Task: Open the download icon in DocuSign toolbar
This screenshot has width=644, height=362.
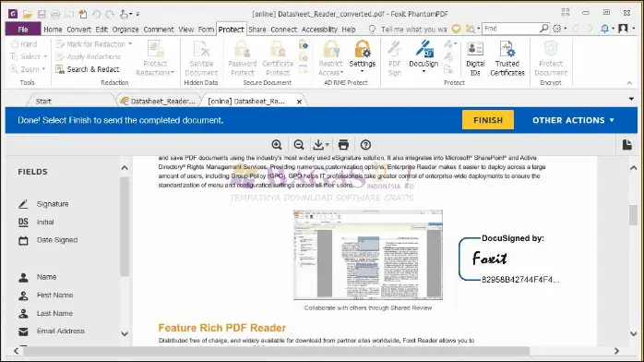Action: coord(321,145)
